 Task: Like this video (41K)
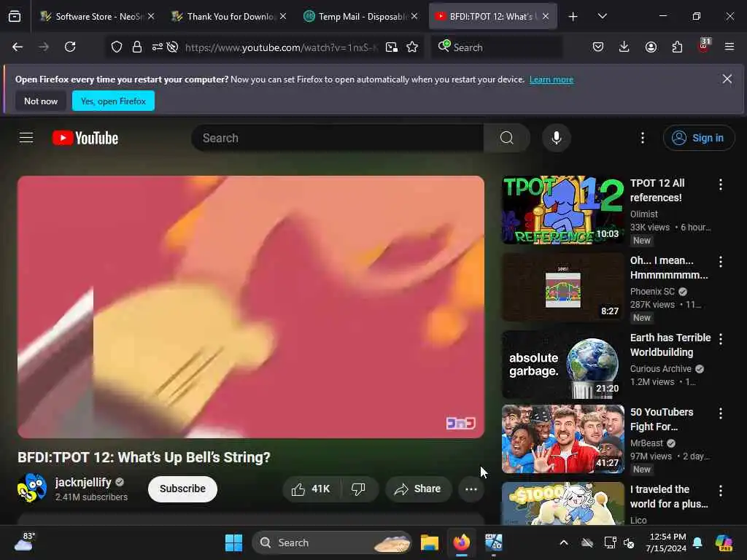tap(311, 489)
